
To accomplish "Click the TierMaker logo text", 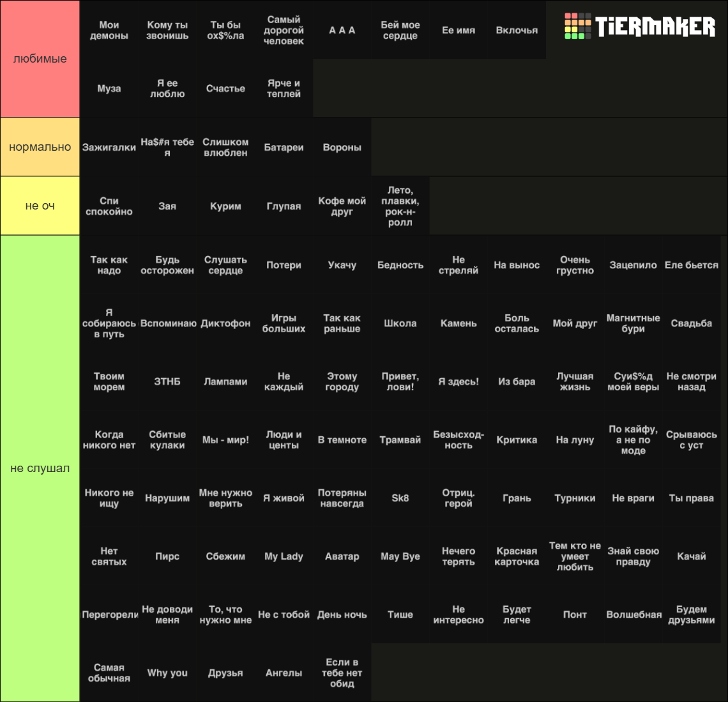I will [655, 26].
